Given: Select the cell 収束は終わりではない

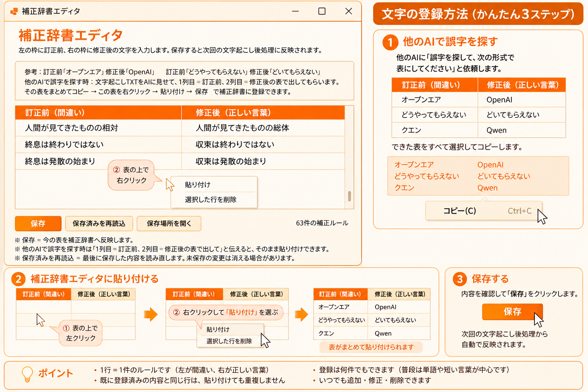Looking at the screenshot, I should click(x=263, y=144).
